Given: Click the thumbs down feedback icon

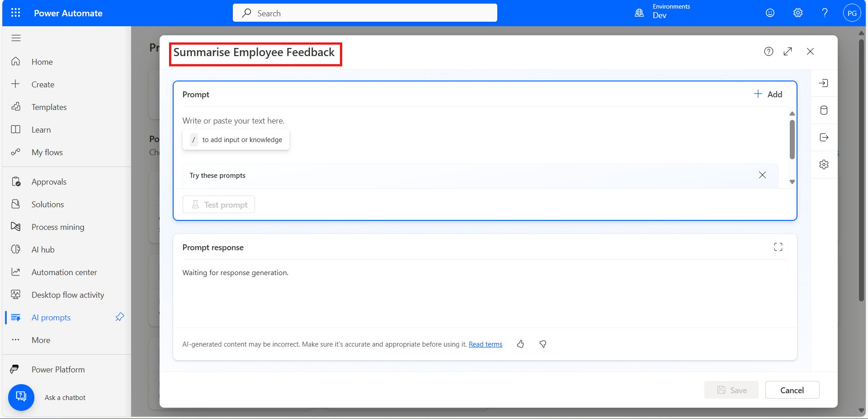Looking at the screenshot, I should 543,344.
